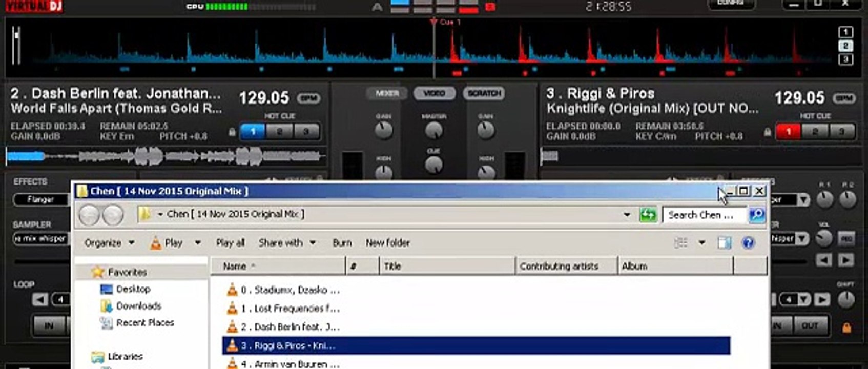This screenshot has width=868, height=369.
Task: Sort files by the Title column header
Action: [447, 266]
